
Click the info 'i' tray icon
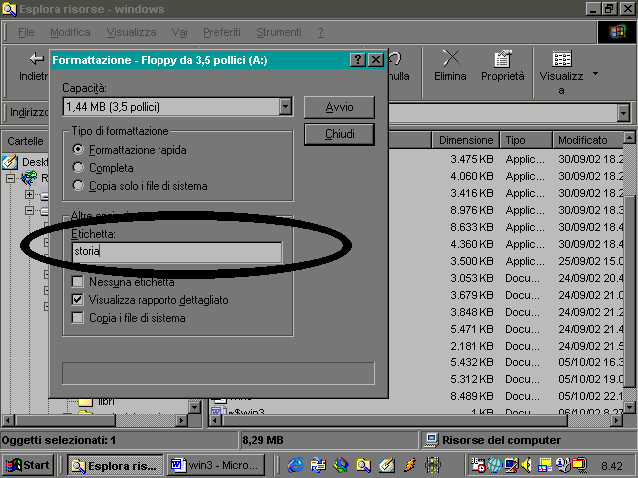coord(563,465)
